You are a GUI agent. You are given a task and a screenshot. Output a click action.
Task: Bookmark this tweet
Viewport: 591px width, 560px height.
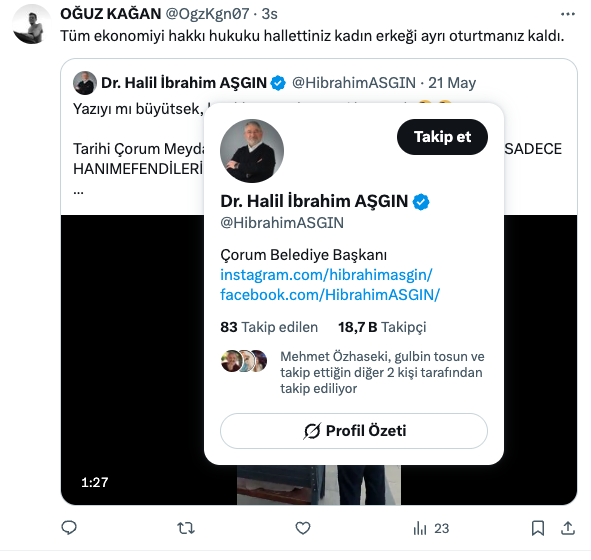coord(538,528)
